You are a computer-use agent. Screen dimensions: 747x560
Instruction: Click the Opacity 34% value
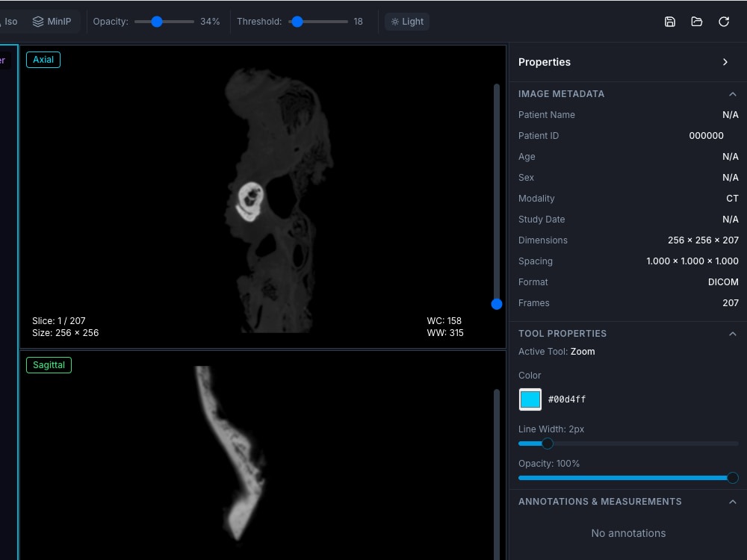click(x=210, y=22)
